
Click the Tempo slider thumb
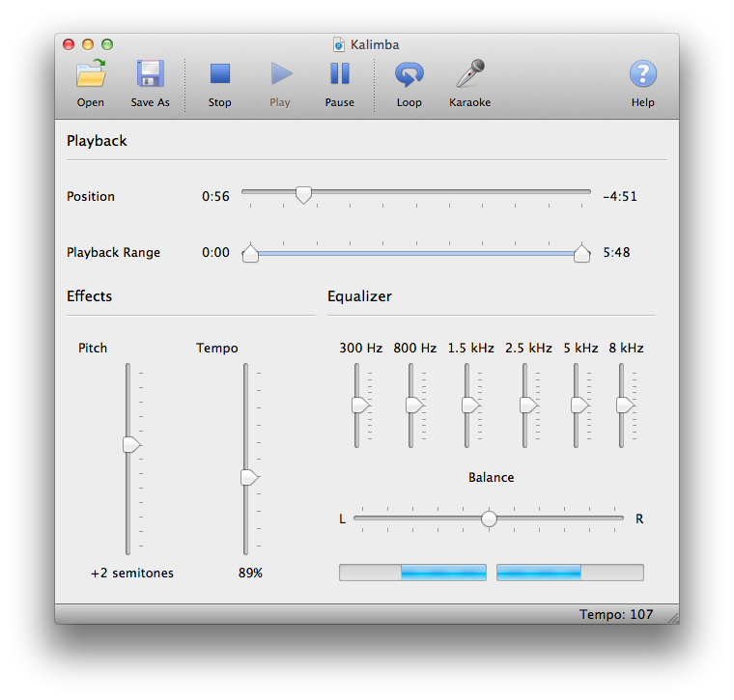coord(249,477)
